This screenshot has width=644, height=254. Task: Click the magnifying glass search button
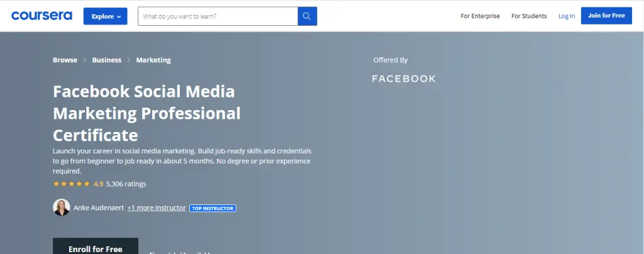click(x=307, y=16)
